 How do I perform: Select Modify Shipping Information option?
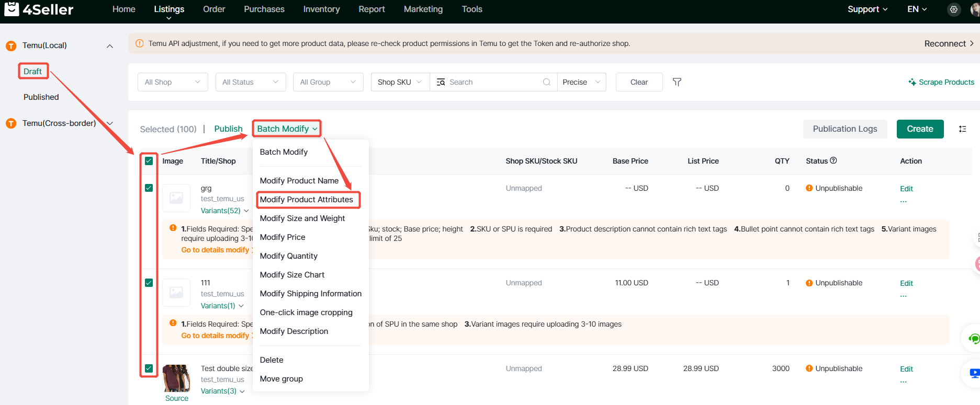311,294
